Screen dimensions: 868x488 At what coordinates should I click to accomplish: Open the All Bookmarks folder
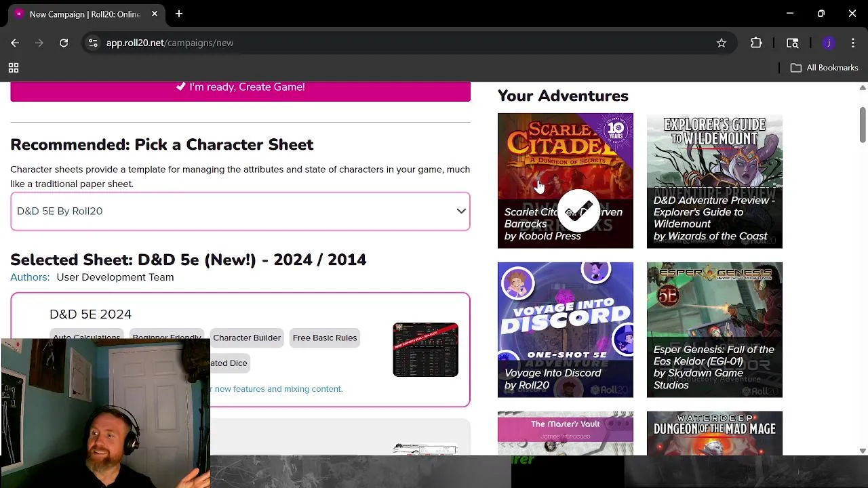pyautogui.click(x=825, y=68)
